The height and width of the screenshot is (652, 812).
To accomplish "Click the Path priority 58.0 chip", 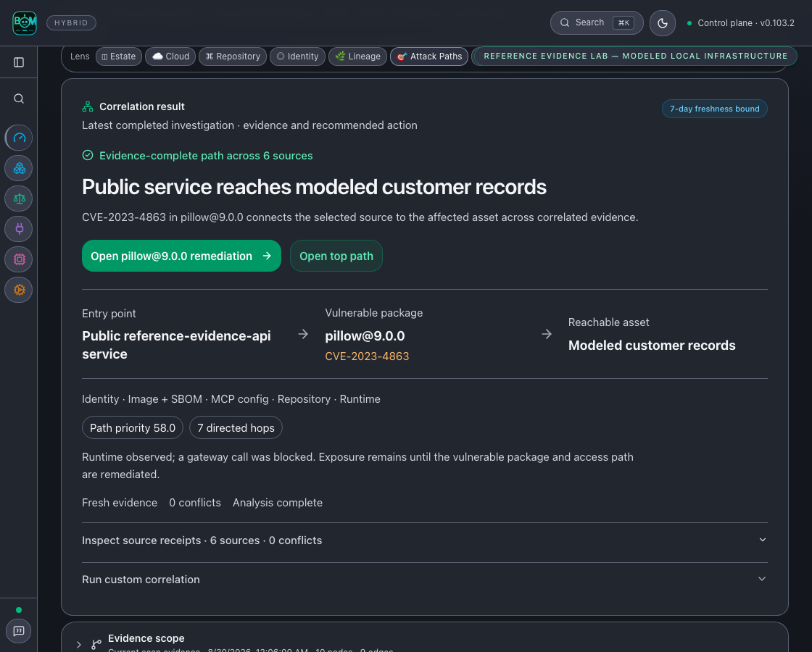I will click(x=133, y=428).
